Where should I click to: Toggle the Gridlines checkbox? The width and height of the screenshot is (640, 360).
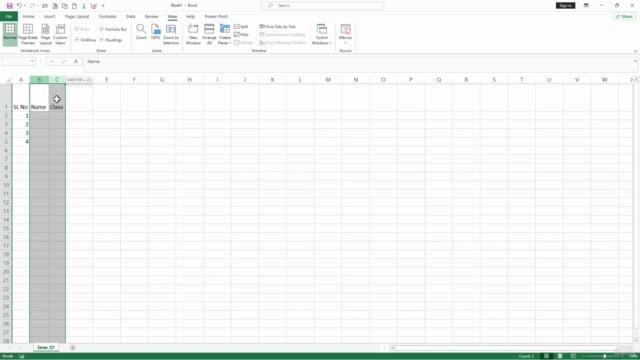[85, 40]
